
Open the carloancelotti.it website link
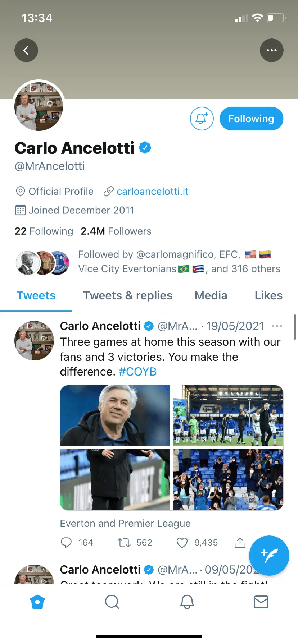(x=152, y=192)
